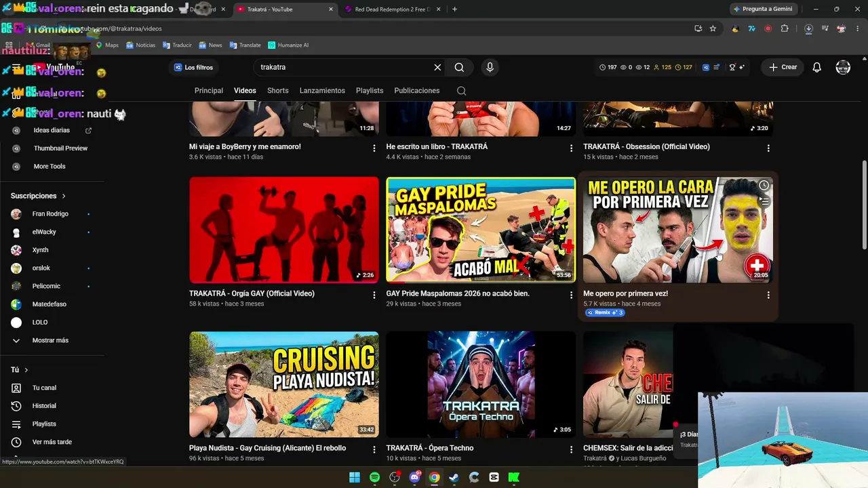The width and height of the screenshot is (868, 488).
Task: Click Watch Later clock on Me opero thumbnail
Action: [764, 185]
